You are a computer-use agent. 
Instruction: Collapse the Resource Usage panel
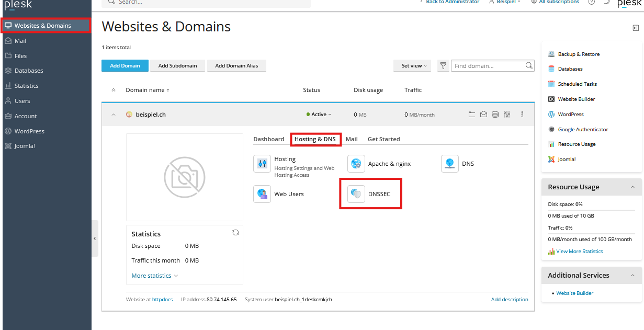pos(632,187)
